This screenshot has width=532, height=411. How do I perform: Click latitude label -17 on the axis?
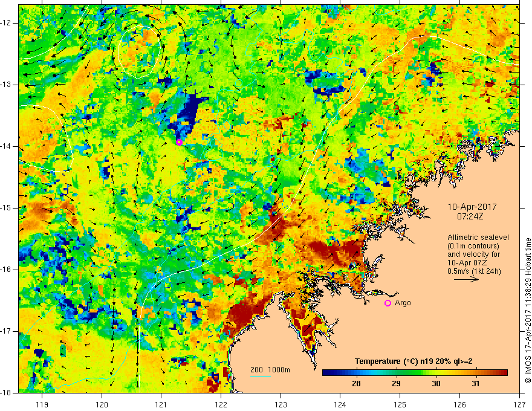(6, 331)
